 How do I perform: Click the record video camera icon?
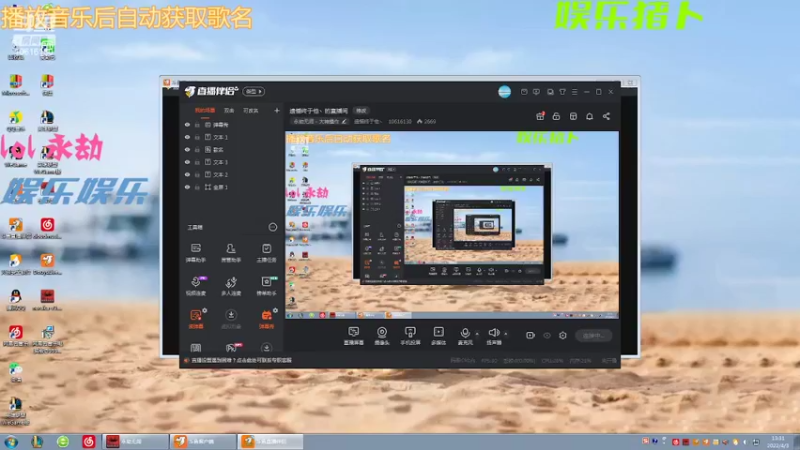point(531,335)
